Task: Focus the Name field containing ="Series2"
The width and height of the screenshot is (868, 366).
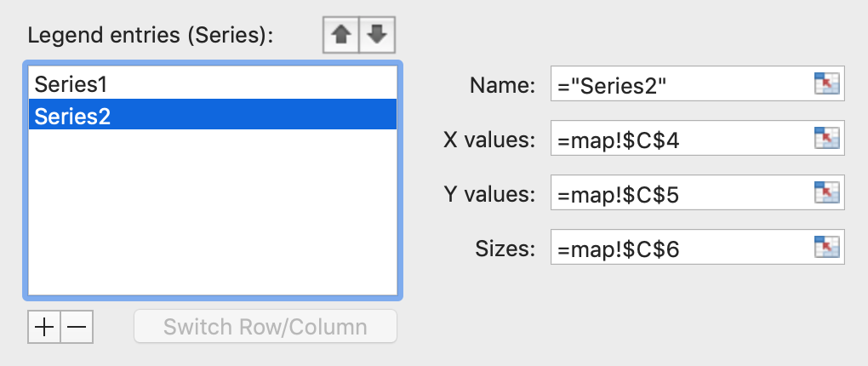Action: tap(681, 83)
